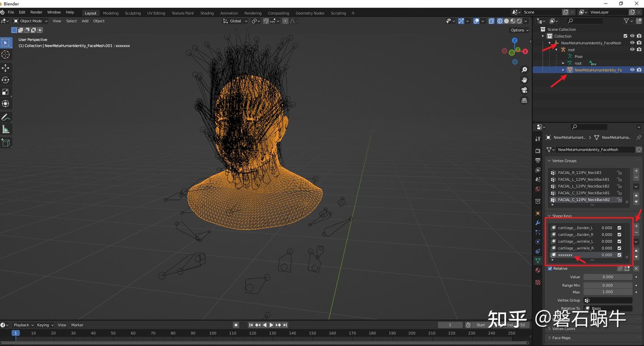Click the Add Cube tool icon
644x346 pixels.
click(x=5, y=143)
